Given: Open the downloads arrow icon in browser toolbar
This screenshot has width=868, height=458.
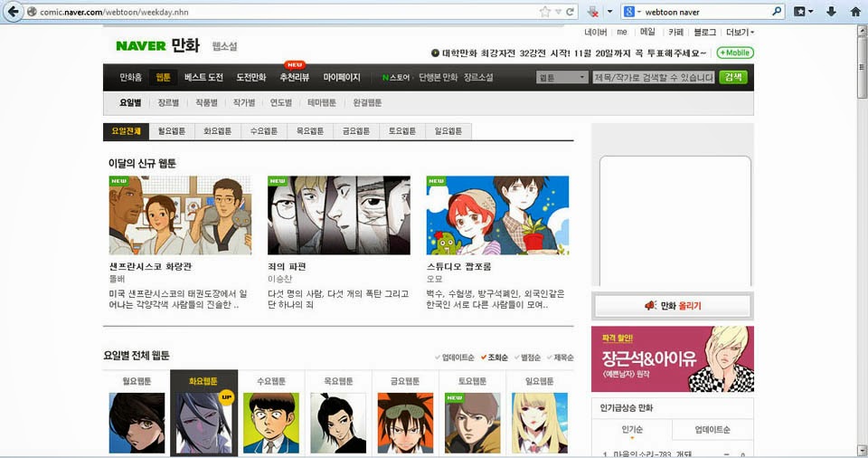Looking at the screenshot, I should (x=831, y=12).
